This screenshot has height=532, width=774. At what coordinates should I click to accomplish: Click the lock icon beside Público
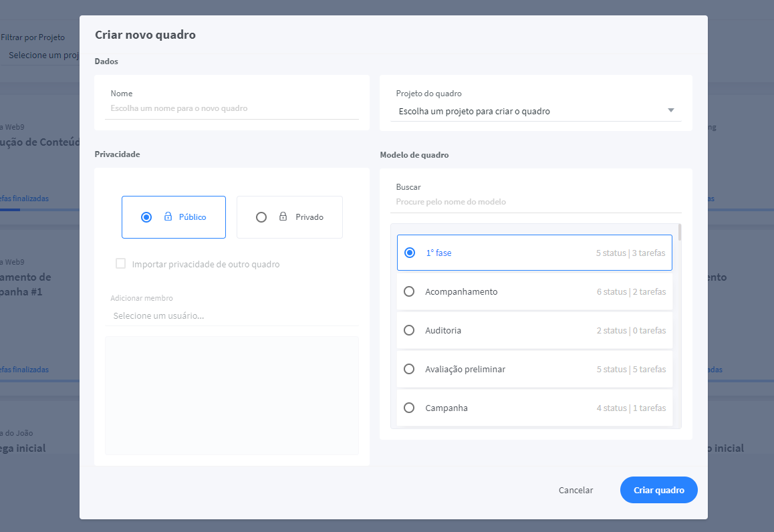pos(168,217)
